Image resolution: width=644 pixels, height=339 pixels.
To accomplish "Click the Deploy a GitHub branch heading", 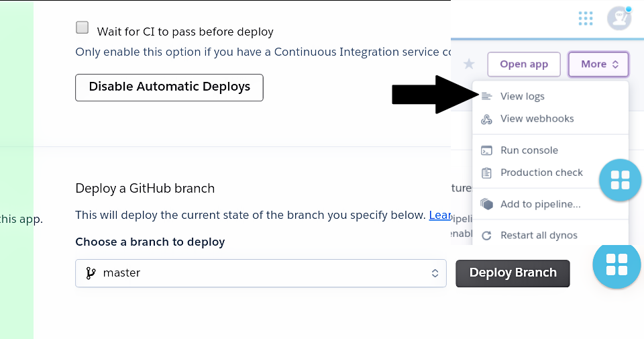I will tap(145, 188).
